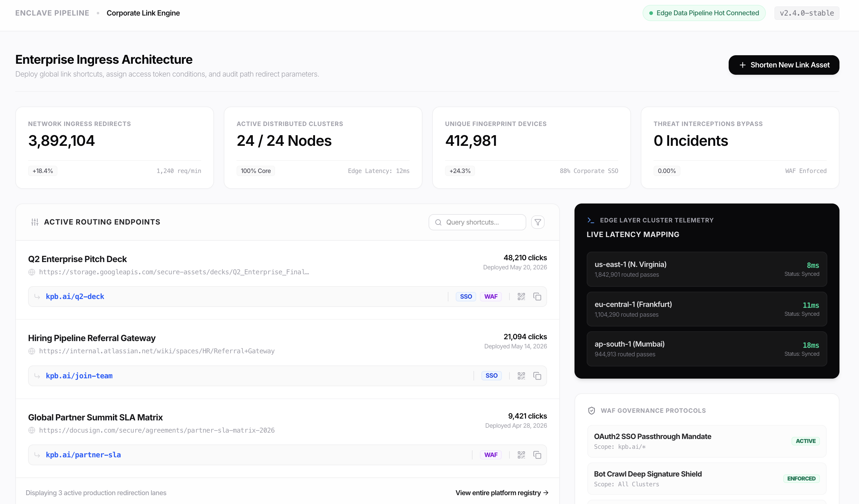Click the 18ms latency value
859x504 pixels.
pos(810,345)
